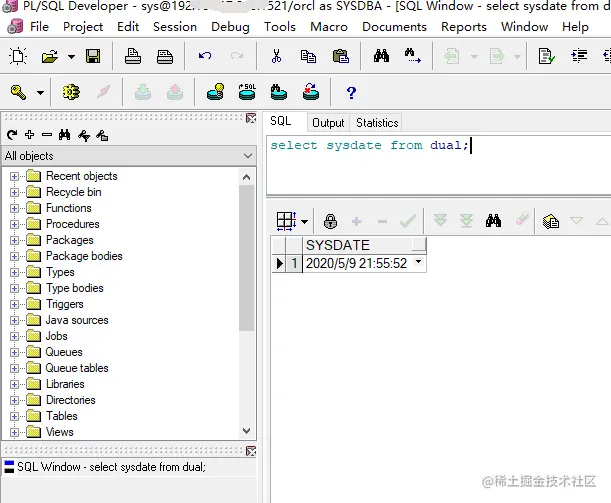Save with the floppy disk icon

[x=93, y=56]
